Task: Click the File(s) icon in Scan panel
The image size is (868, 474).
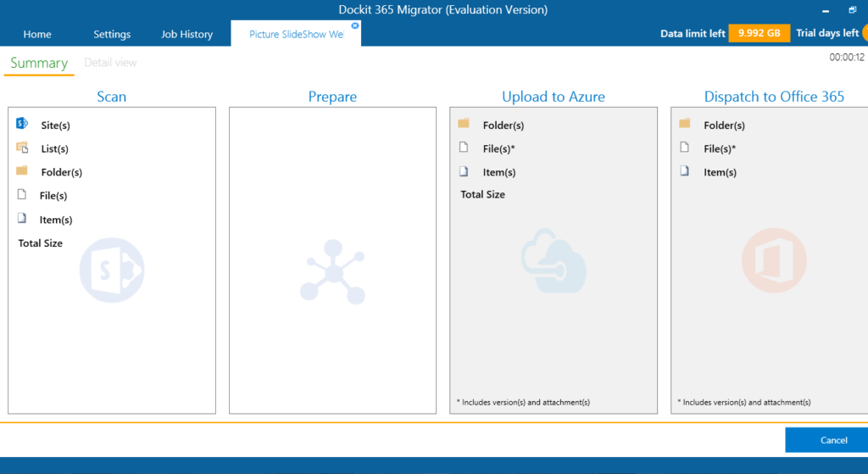Action: [22, 194]
